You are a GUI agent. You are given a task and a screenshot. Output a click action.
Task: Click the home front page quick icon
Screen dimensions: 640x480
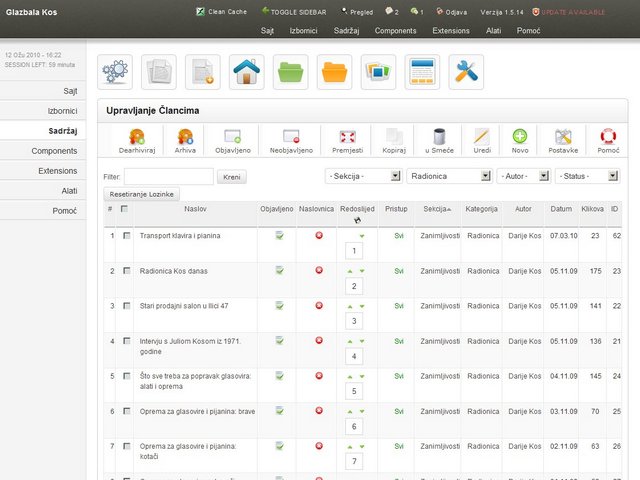(x=247, y=73)
